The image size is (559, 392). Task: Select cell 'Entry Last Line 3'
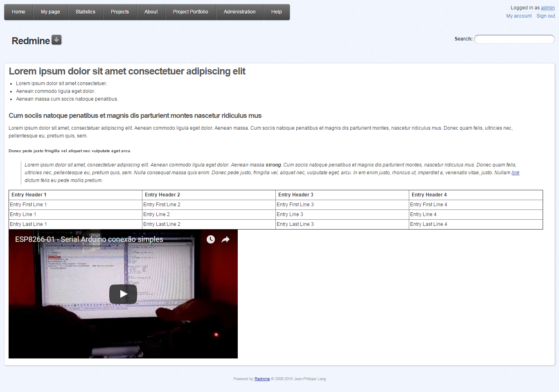[342, 224]
